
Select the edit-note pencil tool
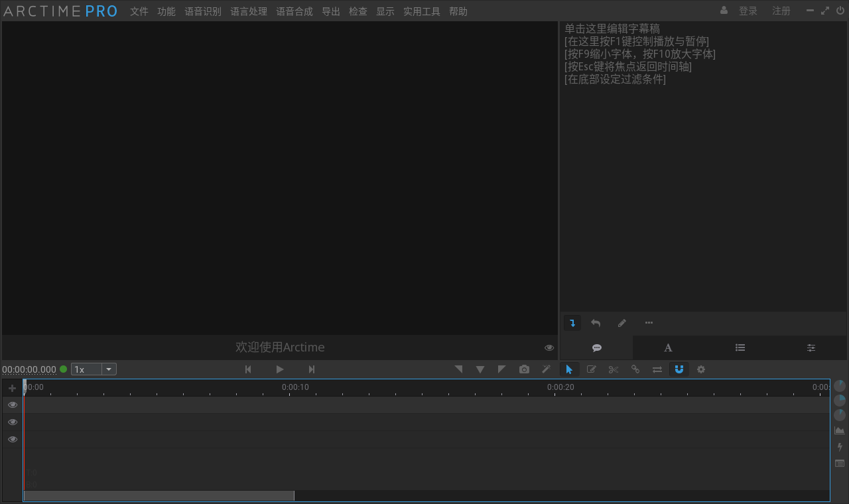pyautogui.click(x=592, y=369)
